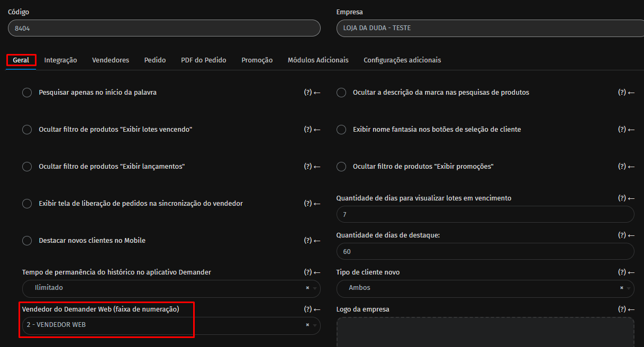Open the Módulos Adicionais tab

(x=318, y=60)
